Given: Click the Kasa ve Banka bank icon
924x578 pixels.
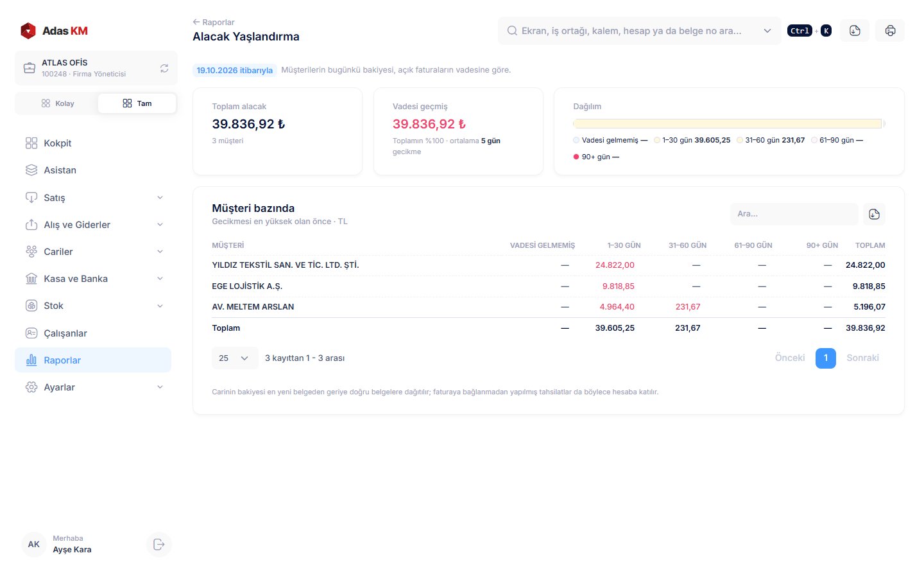Looking at the screenshot, I should click(31, 279).
